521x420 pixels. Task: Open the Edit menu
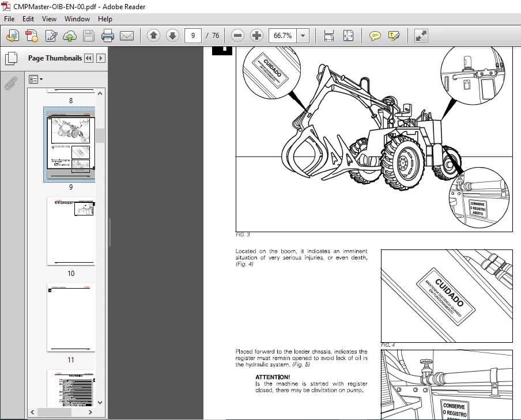28,19
